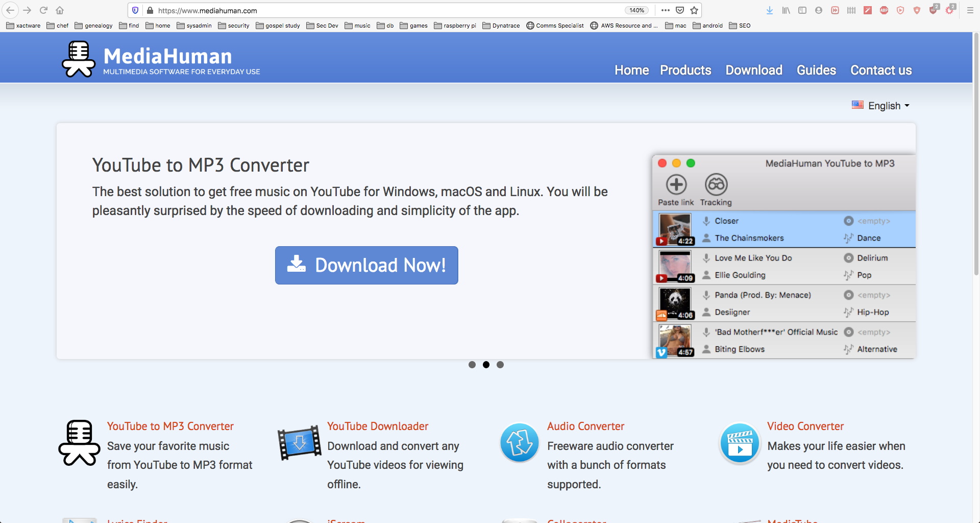Open the Guides nav item
The height and width of the screenshot is (523, 980).
(x=816, y=70)
